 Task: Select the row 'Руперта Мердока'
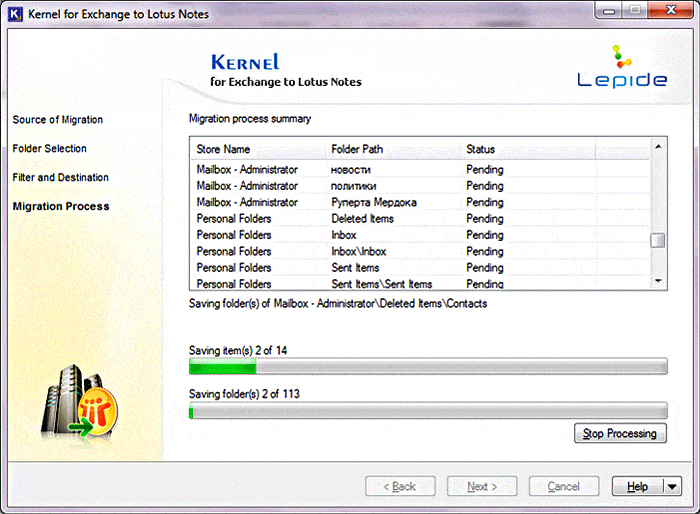(x=421, y=202)
